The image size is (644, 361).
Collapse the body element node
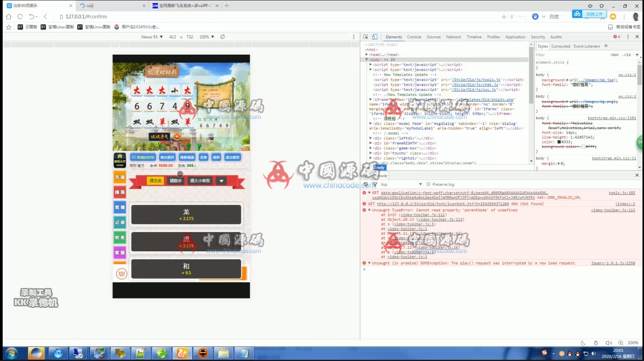(x=366, y=60)
